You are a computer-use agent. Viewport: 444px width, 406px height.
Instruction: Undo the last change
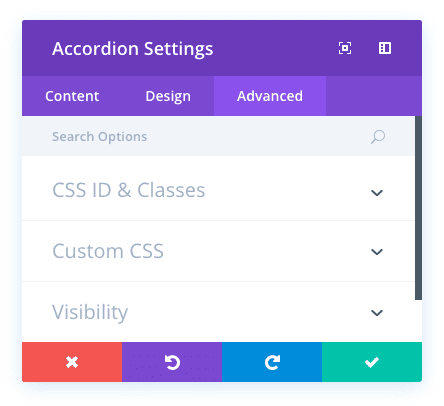pyautogui.click(x=172, y=362)
